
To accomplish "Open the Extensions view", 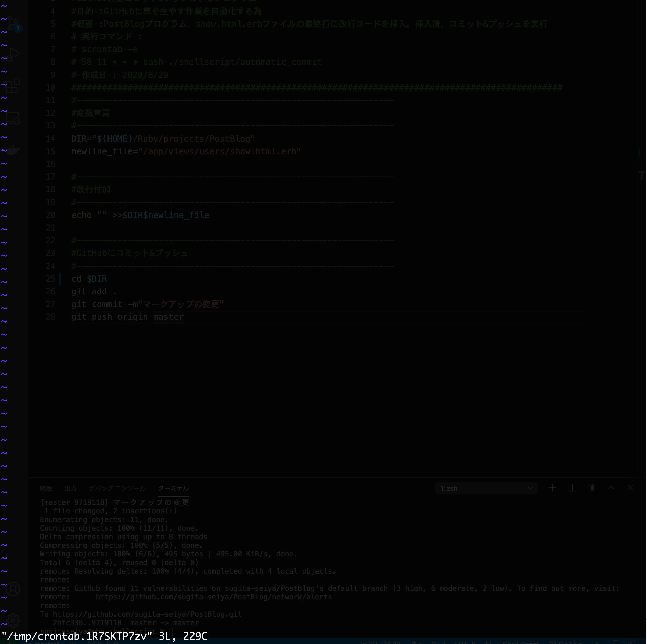I will [14, 86].
